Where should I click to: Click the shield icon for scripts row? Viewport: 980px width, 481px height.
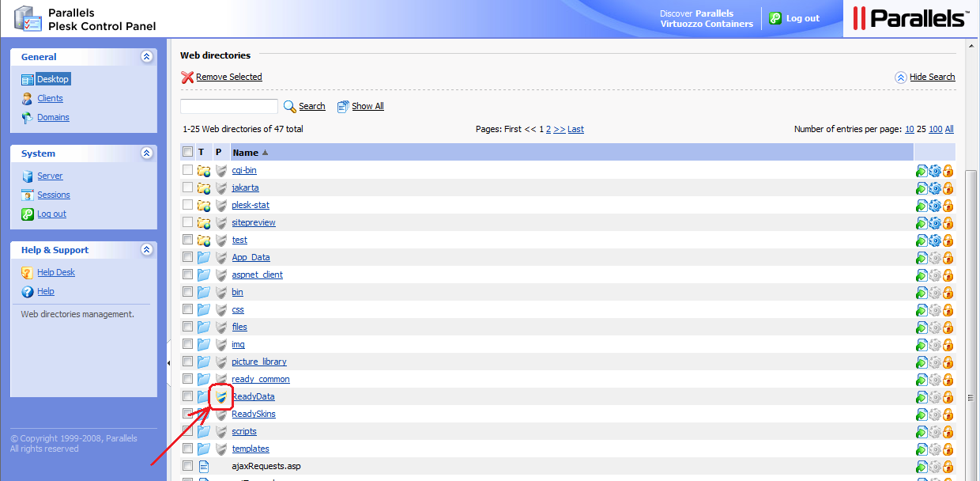221,431
